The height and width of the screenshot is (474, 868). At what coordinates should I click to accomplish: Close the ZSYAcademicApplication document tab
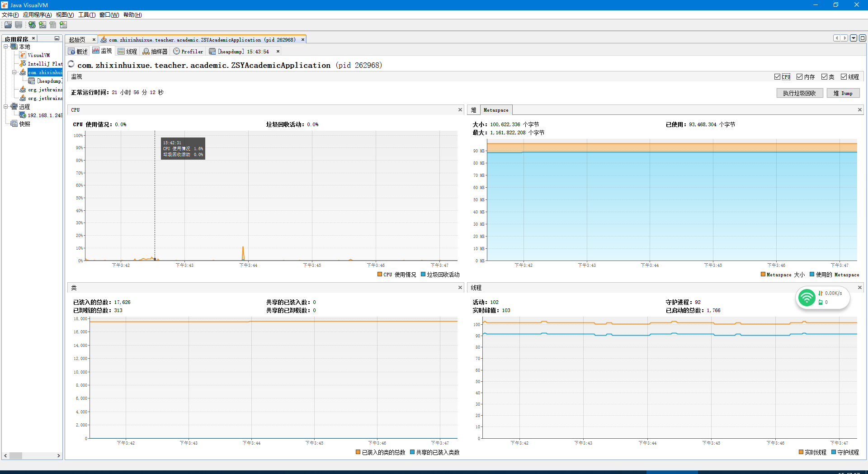(303, 40)
